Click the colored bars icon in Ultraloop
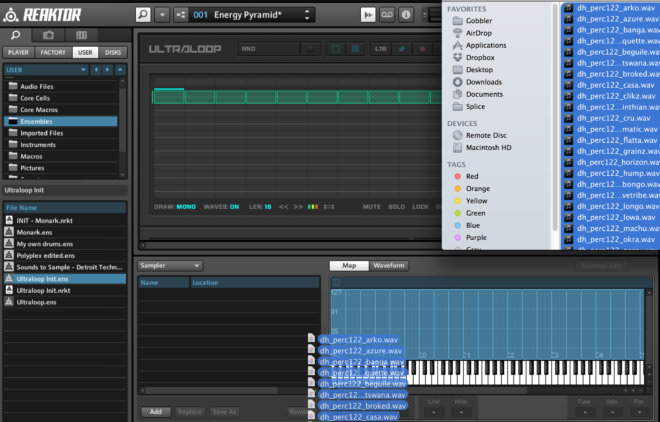The width and height of the screenshot is (660, 422). (313, 207)
